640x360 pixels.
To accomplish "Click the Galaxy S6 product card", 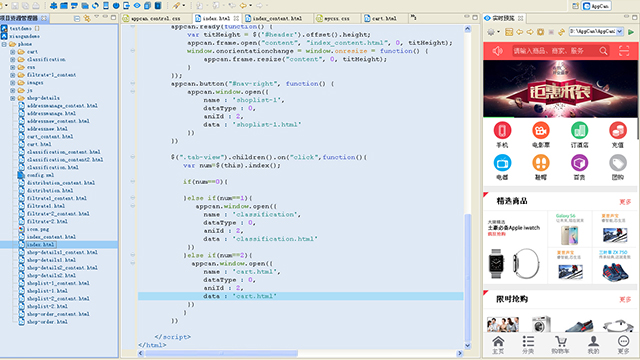I will [x=569, y=229].
